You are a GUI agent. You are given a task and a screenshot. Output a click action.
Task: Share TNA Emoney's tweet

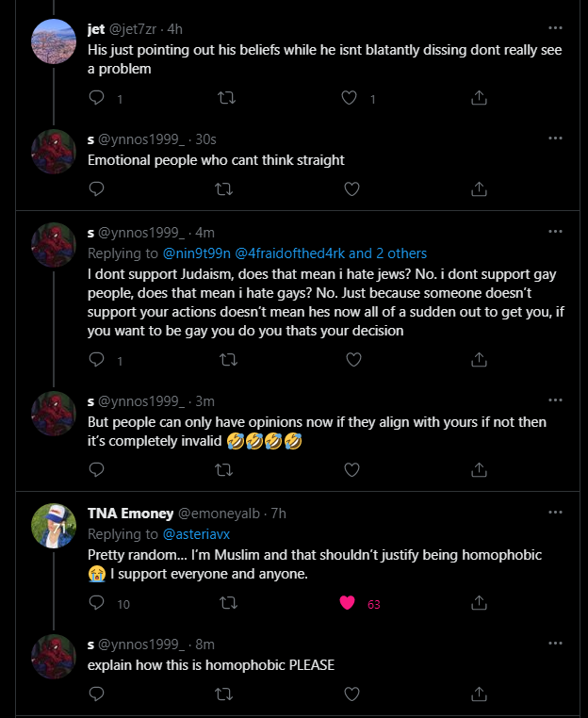pos(479,603)
